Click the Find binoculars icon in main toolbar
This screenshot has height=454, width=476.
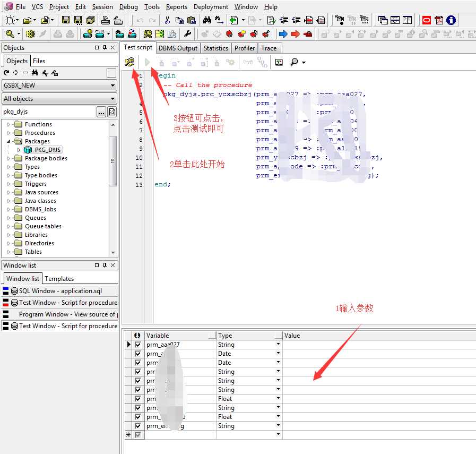point(207,20)
